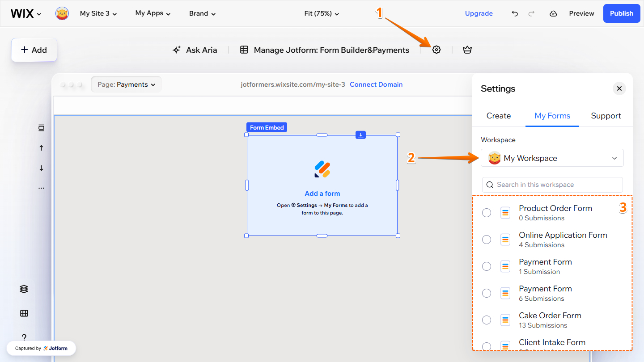Image resolution: width=644 pixels, height=362 pixels.
Task: Click the redo arrow icon
Action: point(531,13)
